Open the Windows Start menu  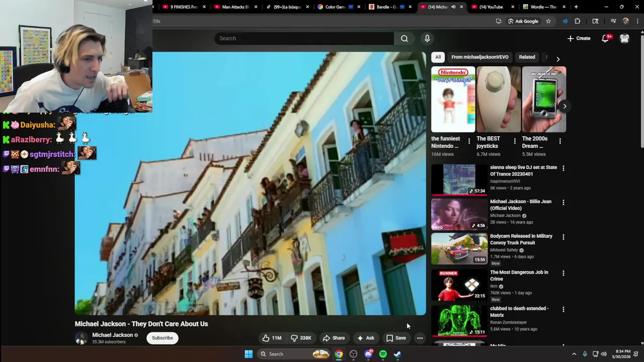[x=249, y=354]
